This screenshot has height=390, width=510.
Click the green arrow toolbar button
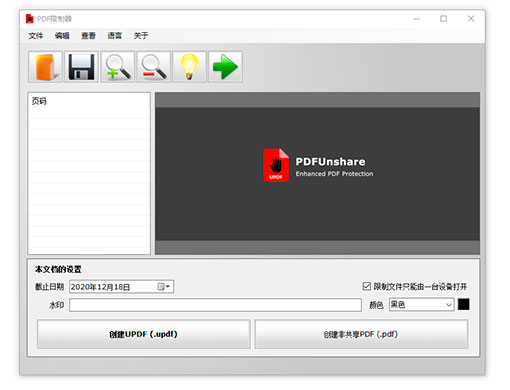[225, 67]
